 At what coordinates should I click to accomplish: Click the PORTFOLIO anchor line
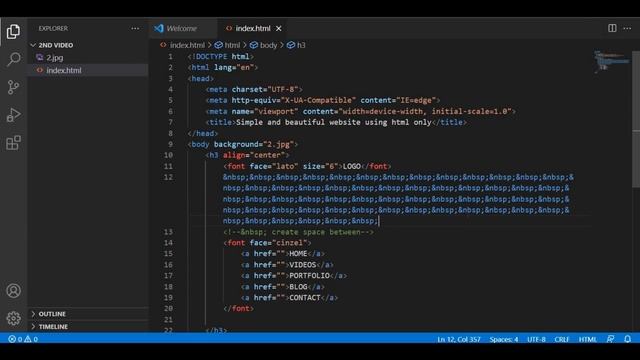(x=294, y=276)
